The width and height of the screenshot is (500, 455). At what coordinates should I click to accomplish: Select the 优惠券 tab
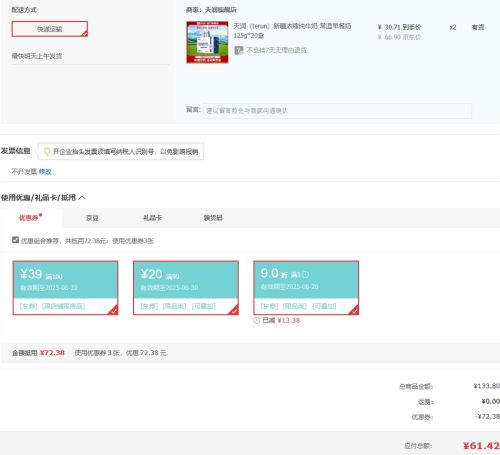(30, 218)
